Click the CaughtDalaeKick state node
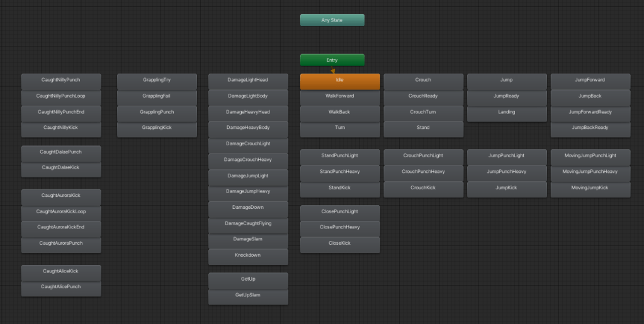Viewport: 644px width, 324px height. click(x=61, y=167)
